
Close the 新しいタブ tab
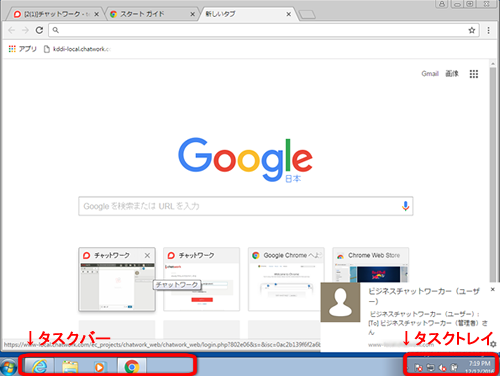click(289, 14)
